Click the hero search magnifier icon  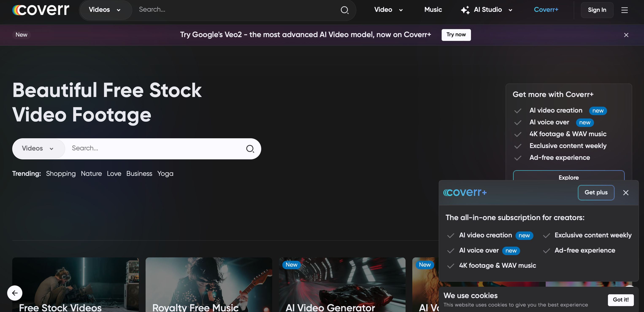point(250,149)
